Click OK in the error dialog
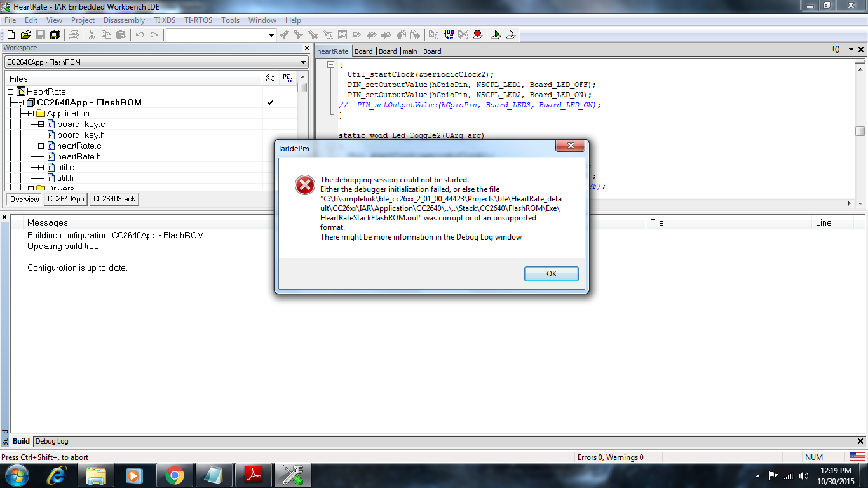 click(551, 273)
